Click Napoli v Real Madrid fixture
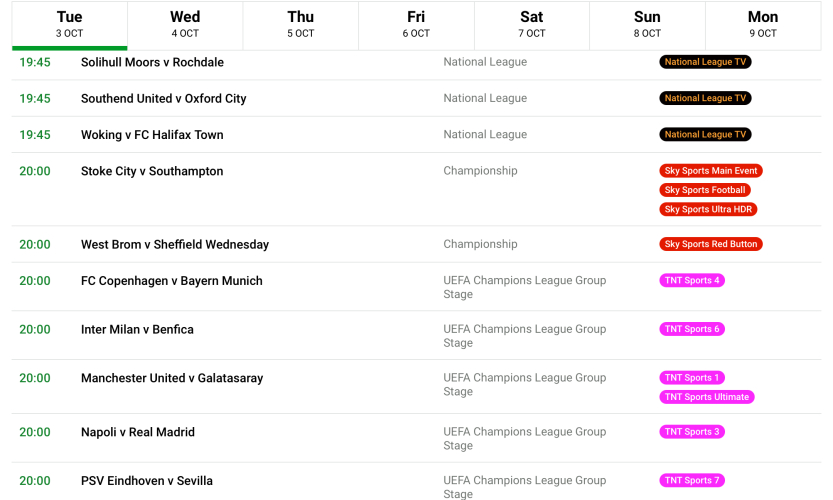The image size is (833, 500). point(138,432)
